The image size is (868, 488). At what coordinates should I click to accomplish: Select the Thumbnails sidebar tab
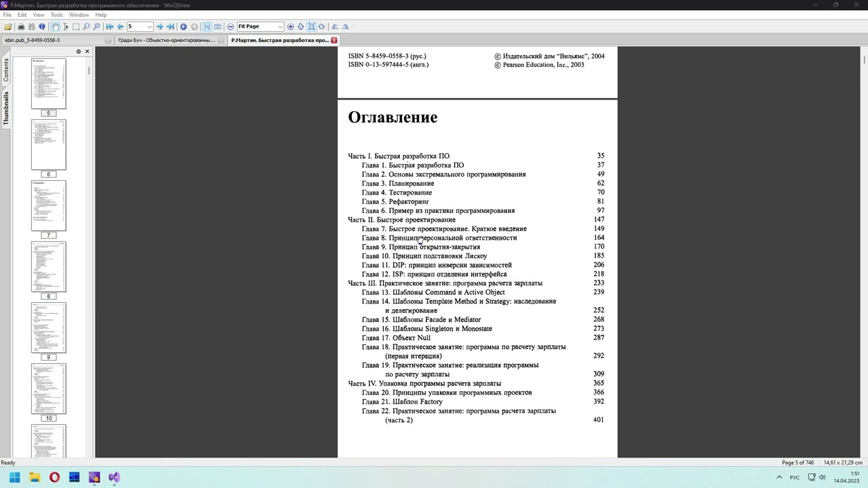tap(6, 108)
